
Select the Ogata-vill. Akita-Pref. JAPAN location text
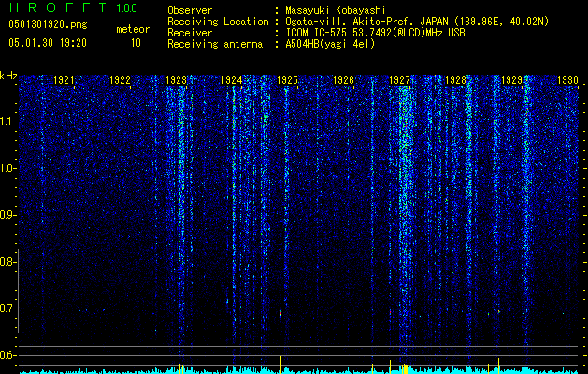tap(417, 22)
